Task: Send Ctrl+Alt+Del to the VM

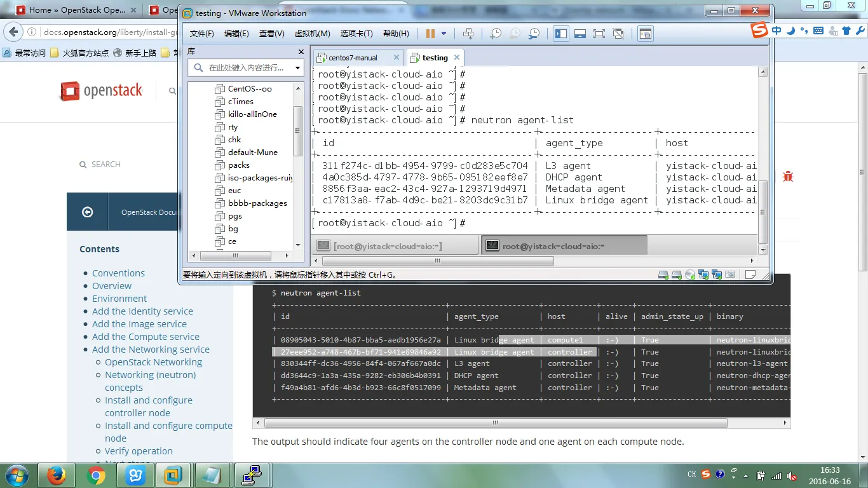Action: tap(468, 34)
